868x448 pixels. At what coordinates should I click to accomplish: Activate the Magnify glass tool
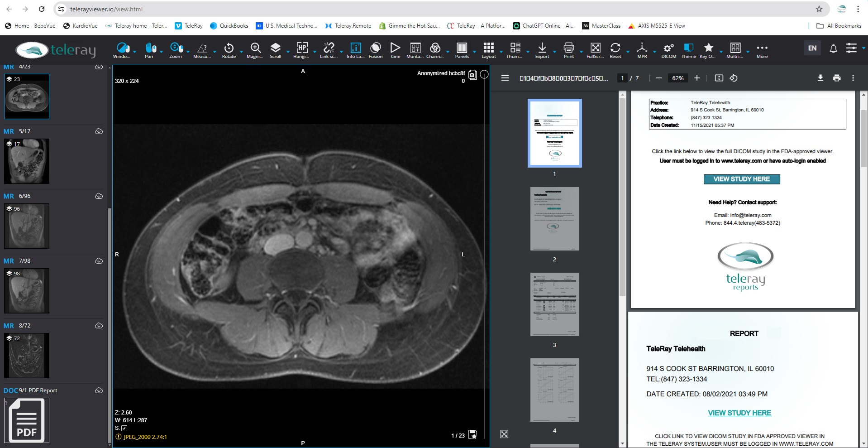pyautogui.click(x=255, y=50)
